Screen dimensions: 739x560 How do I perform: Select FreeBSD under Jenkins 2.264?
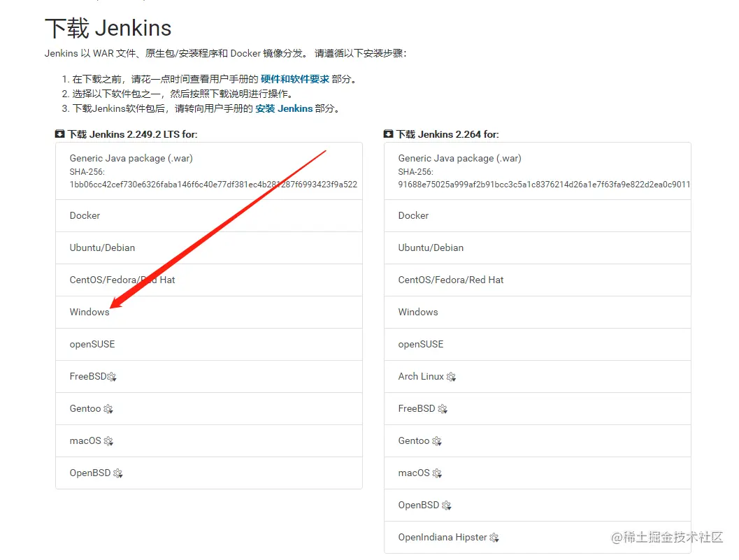537,409
